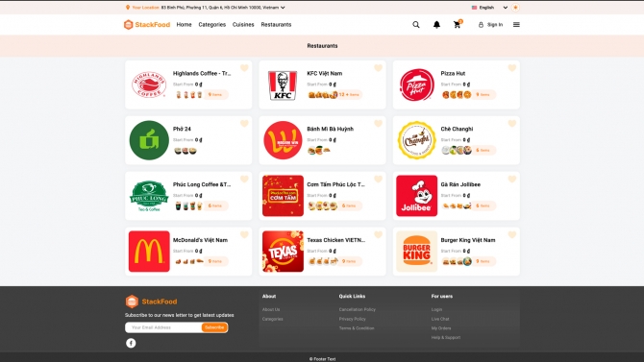Click the Subscribe button
Viewport: 644px width, 362px height.
point(214,327)
